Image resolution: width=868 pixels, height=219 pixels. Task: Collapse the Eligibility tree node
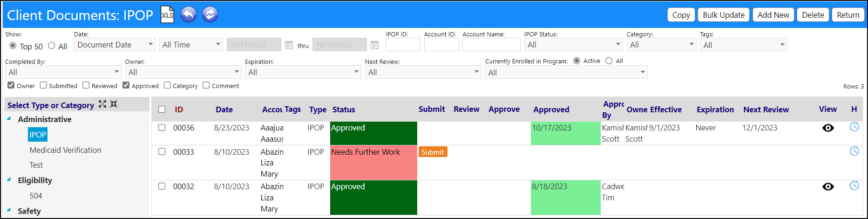coord(9,179)
